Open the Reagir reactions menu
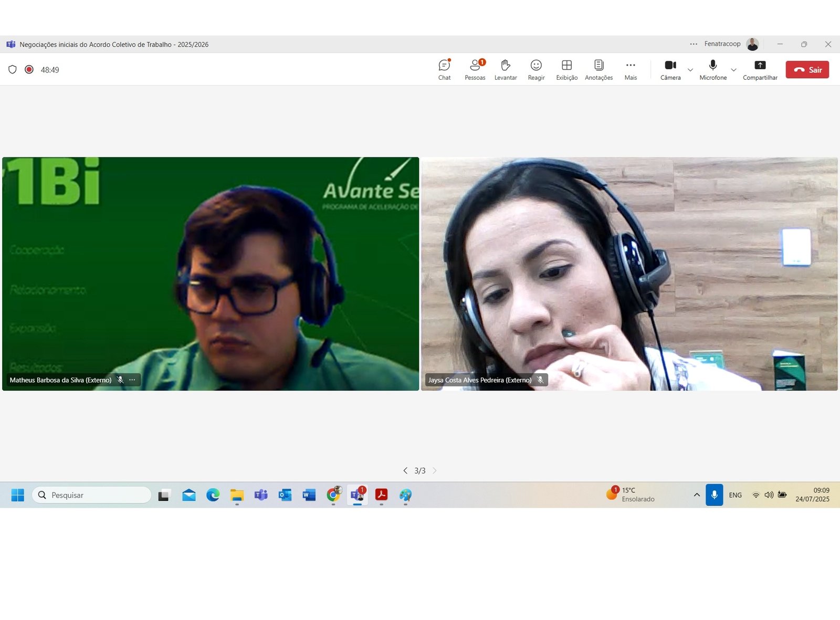Viewport: 840px width, 620px height. [x=536, y=69]
